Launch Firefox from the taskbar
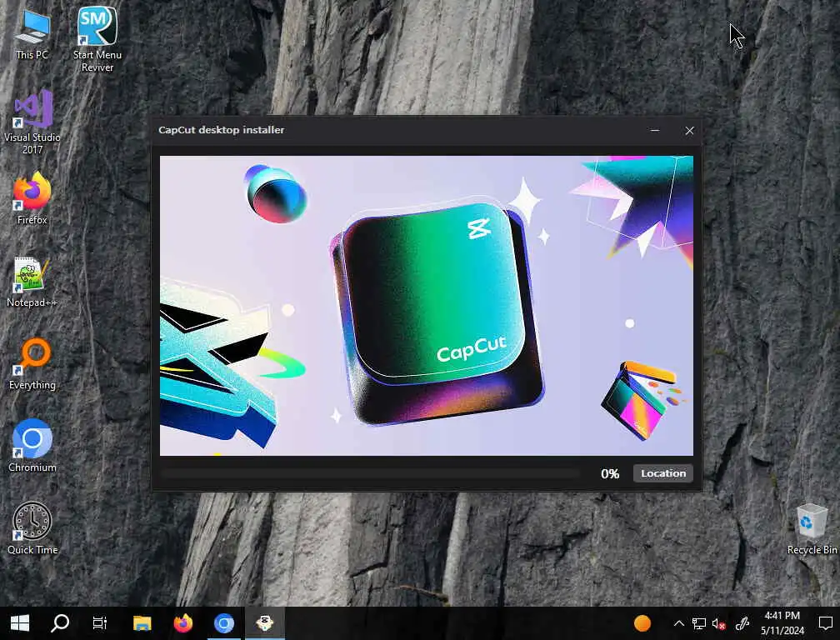The height and width of the screenshot is (640, 840). (x=183, y=623)
